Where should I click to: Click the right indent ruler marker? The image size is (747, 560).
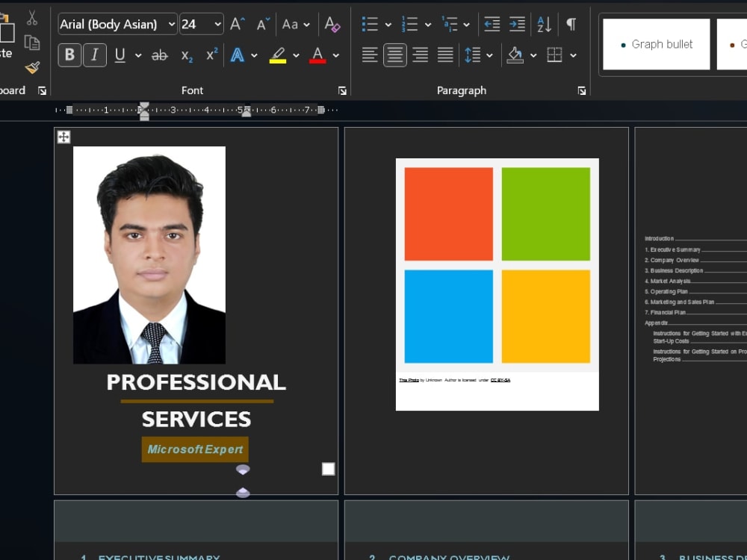247,113
